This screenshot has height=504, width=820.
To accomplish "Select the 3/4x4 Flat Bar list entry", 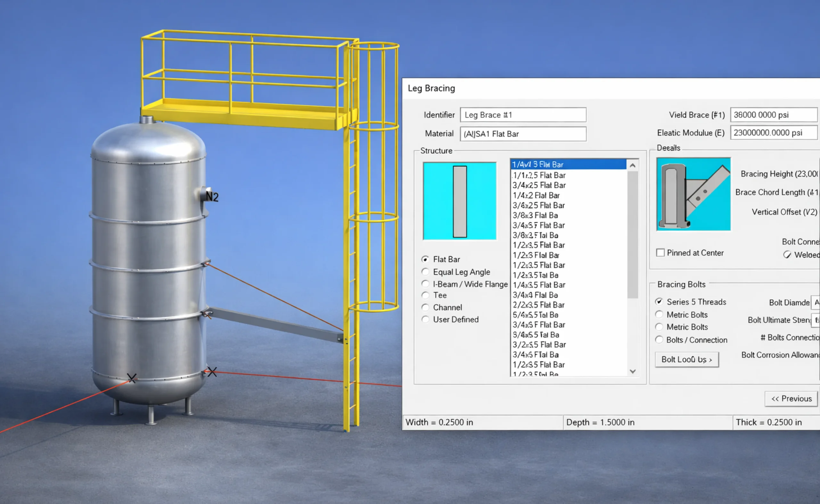I will click(x=535, y=295).
